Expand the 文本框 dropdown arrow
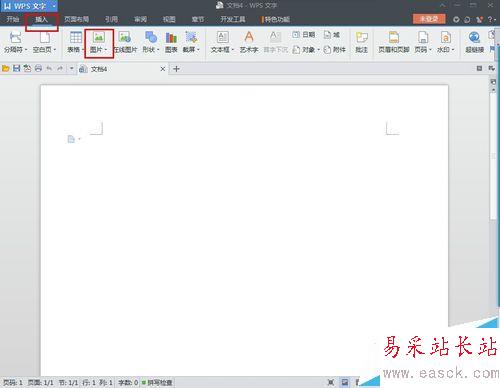This screenshot has height=388, width=500. click(x=232, y=50)
